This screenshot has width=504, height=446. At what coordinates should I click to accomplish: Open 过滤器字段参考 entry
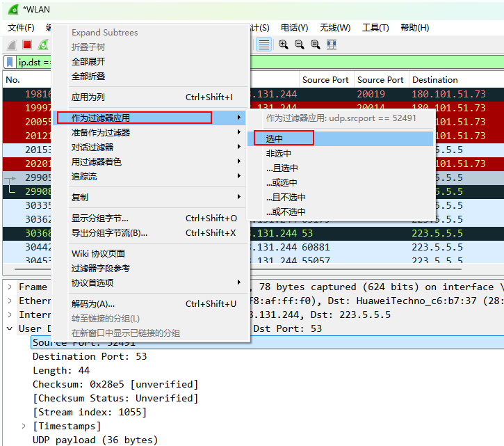pyautogui.click(x=151, y=268)
